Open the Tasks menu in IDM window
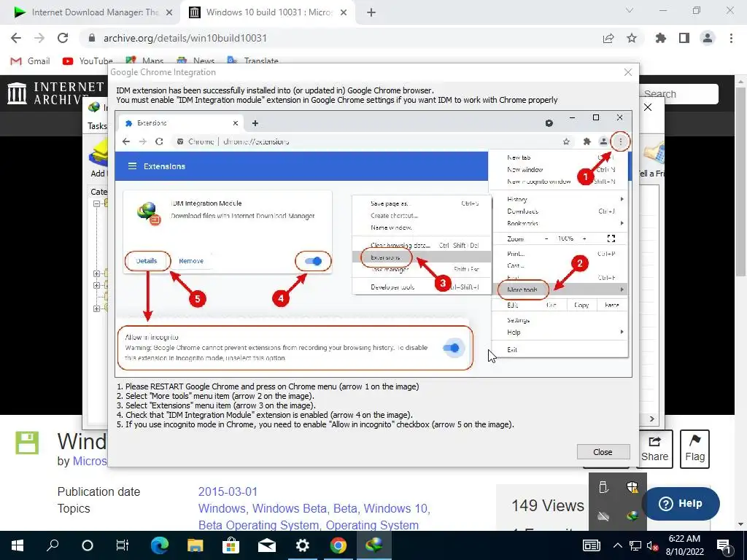This screenshot has width=747, height=560. 97,126
